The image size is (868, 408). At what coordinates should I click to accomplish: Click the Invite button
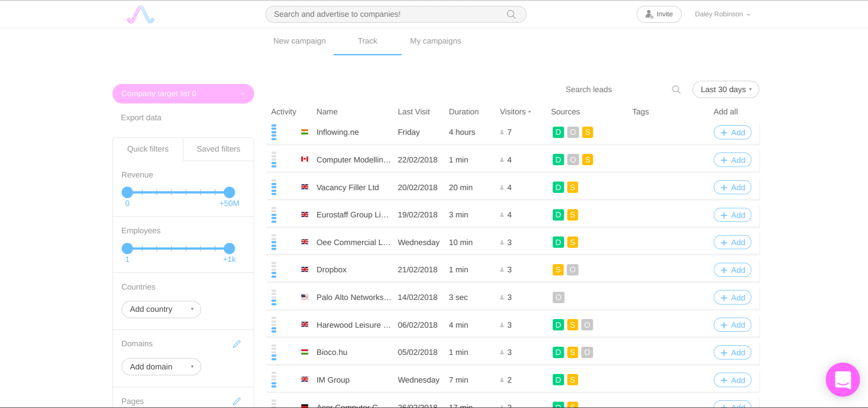coord(659,15)
